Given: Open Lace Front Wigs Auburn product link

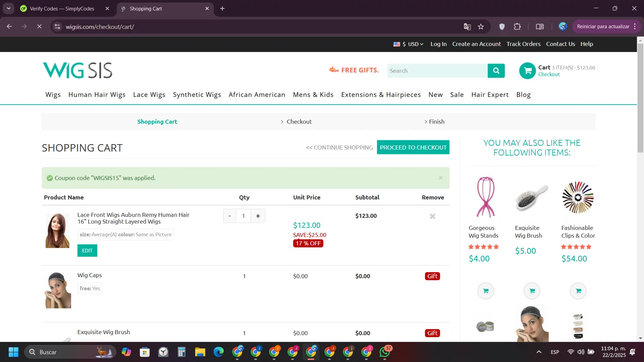Looking at the screenshot, I should (x=134, y=218).
